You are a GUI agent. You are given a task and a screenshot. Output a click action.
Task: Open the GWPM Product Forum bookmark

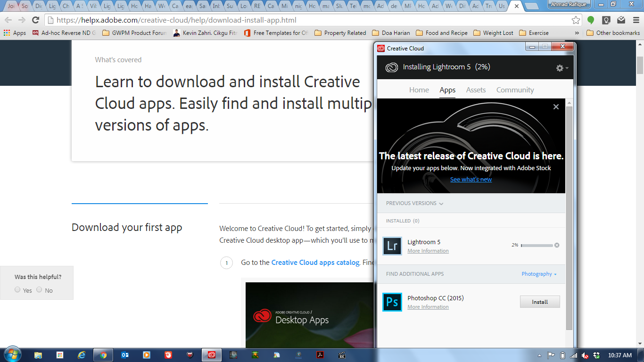pos(134,33)
